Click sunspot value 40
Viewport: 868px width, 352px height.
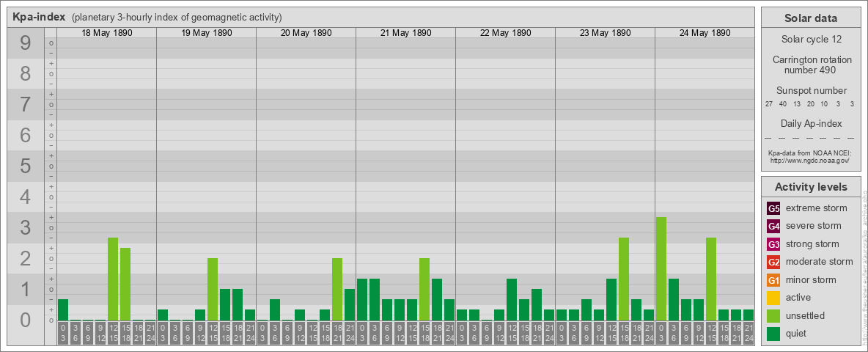click(x=783, y=104)
